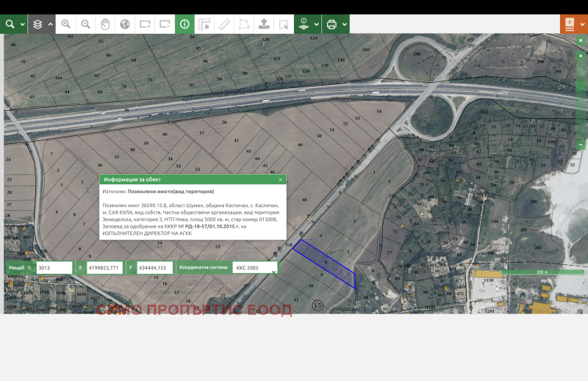Image resolution: width=588 pixels, height=381 pixels.
Task: Click the globe full extent icon
Action: pos(125,24)
